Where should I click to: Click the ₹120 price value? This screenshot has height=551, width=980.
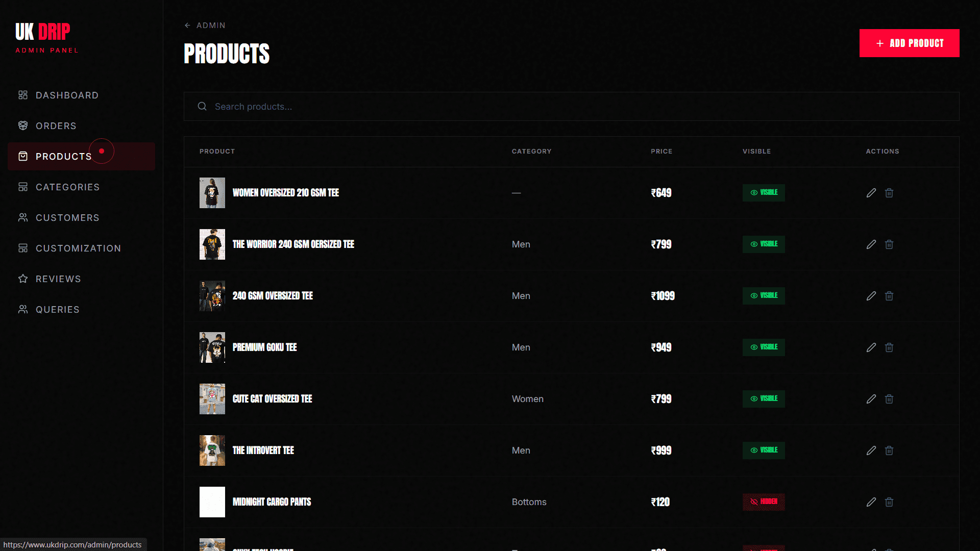(x=660, y=502)
